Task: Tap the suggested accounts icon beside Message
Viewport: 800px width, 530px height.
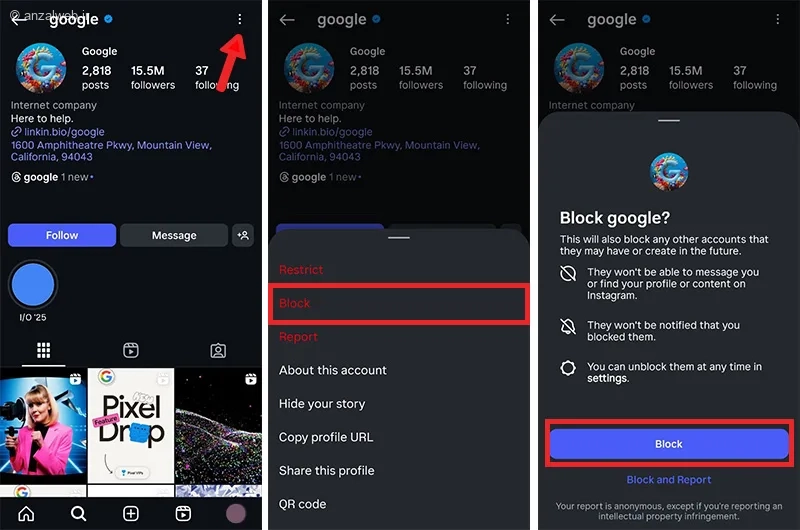Action: coord(243,235)
